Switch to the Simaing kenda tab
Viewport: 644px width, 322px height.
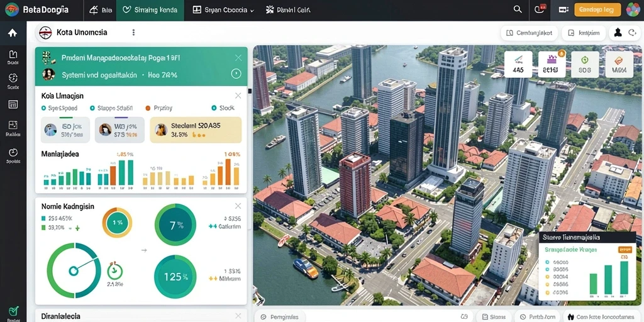tap(150, 10)
